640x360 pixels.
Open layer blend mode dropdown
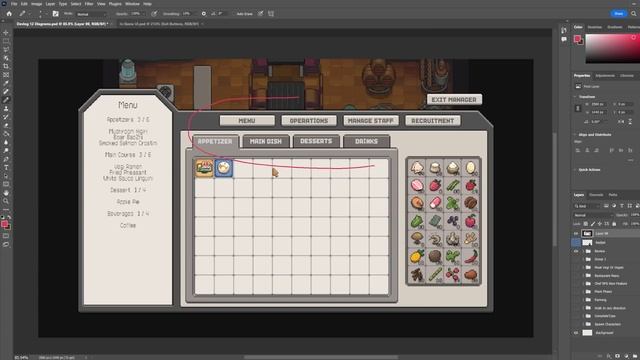(x=593, y=215)
